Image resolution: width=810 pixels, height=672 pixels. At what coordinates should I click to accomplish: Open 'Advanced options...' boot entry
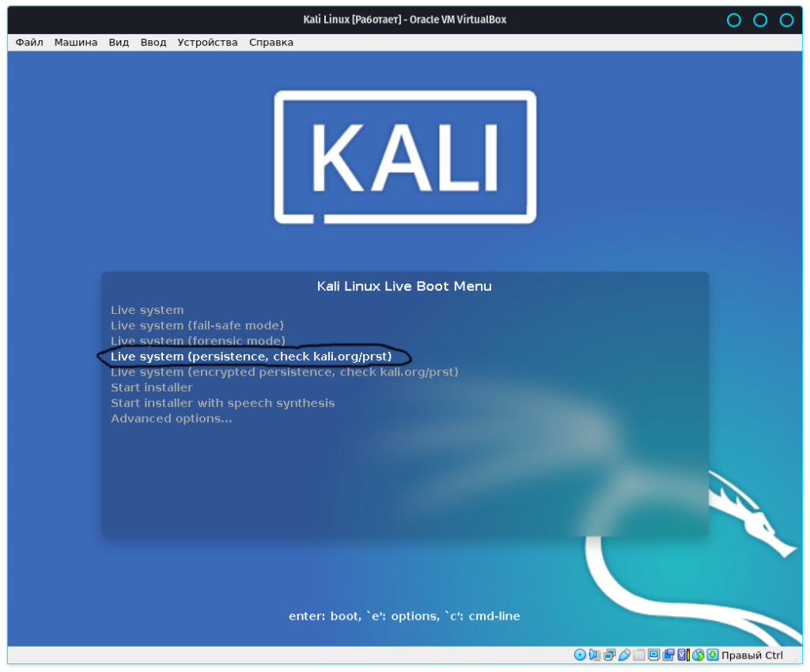click(x=171, y=418)
